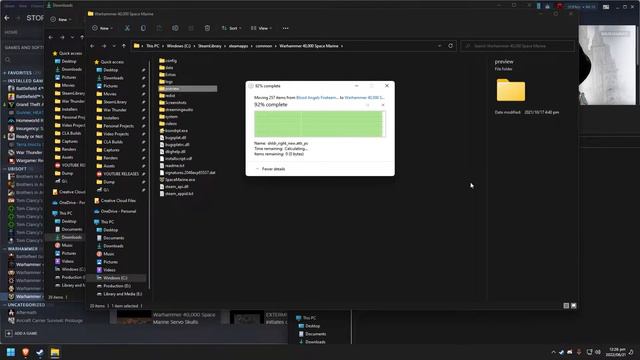Click the SpaceMarine.exe file icon
Viewport: 640px width, 360px height.
pyautogui.click(x=162, y=180)
